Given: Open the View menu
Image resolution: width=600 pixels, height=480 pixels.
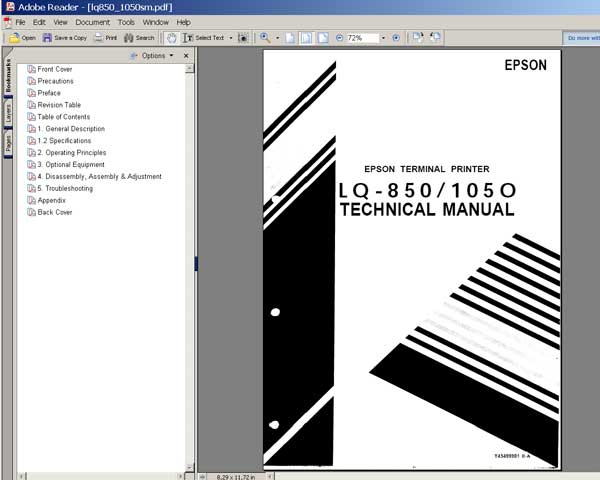Looking at the screenshot, I should [60, 22].
